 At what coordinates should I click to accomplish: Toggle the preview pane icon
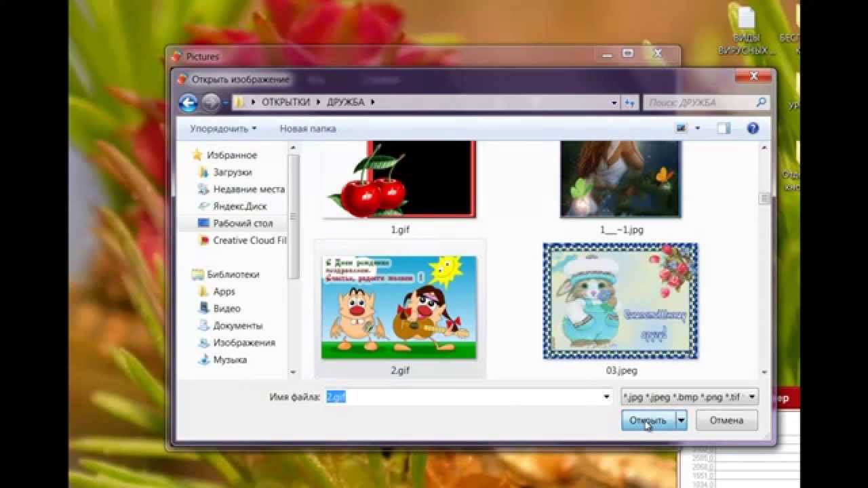tap(724, 128)
